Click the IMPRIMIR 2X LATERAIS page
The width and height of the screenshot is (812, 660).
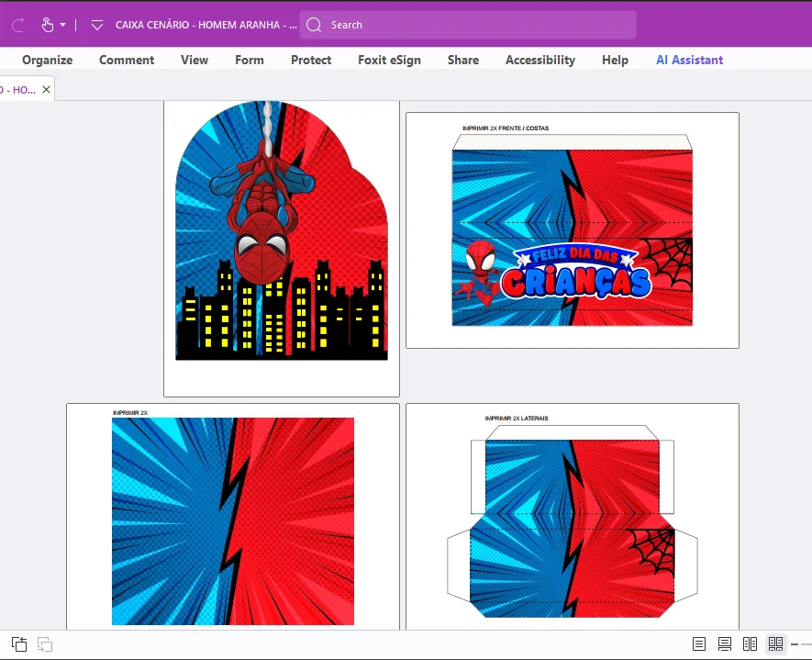pos(573,517)
